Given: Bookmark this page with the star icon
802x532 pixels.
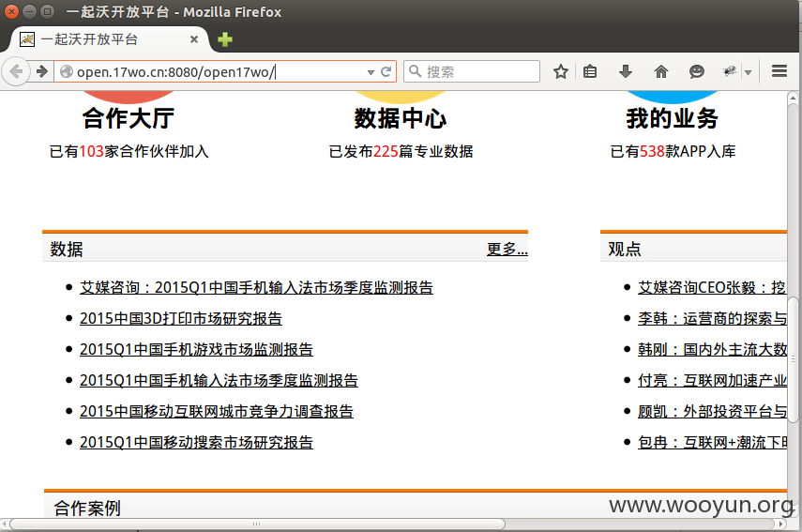Looking at the screenshot, I should [561, 71].
